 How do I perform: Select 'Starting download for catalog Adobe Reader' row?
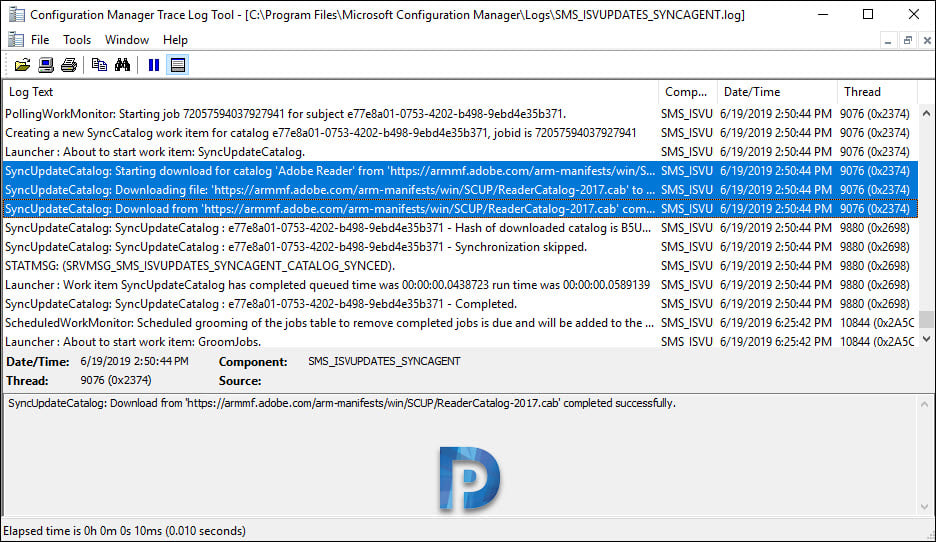point(460,171)
